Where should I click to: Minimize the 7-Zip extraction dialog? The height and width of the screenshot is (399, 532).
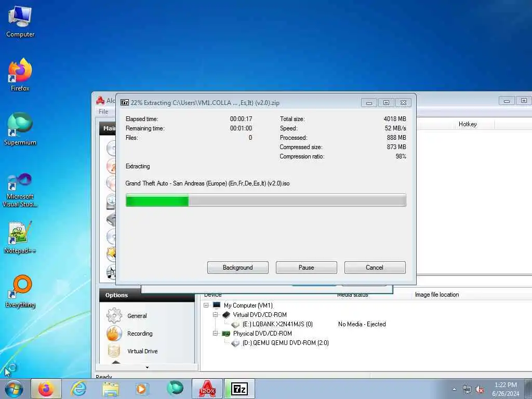369,102
